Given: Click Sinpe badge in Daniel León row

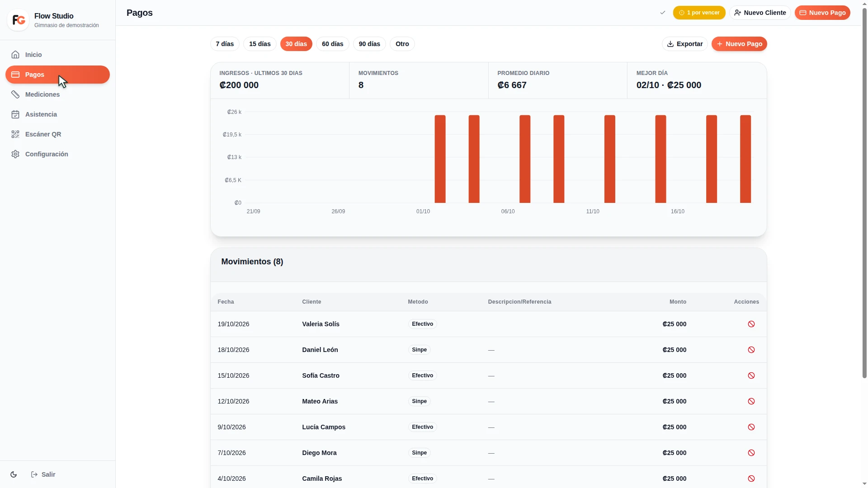Looking at the screenshot, I should 420,350.
